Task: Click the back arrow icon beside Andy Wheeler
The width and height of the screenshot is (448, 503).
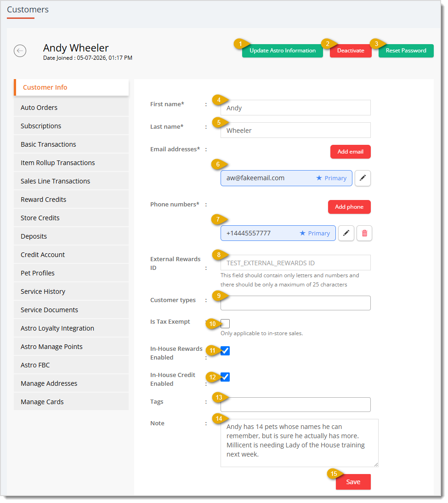Action: click(20, 51)
